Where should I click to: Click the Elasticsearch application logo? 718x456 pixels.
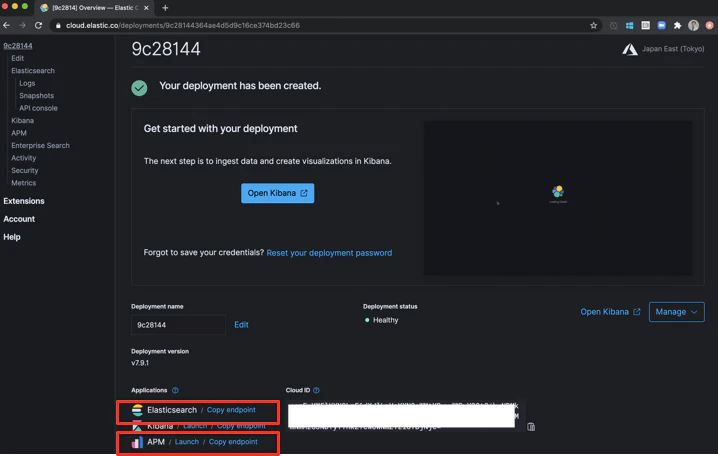(x=137, y=410)
